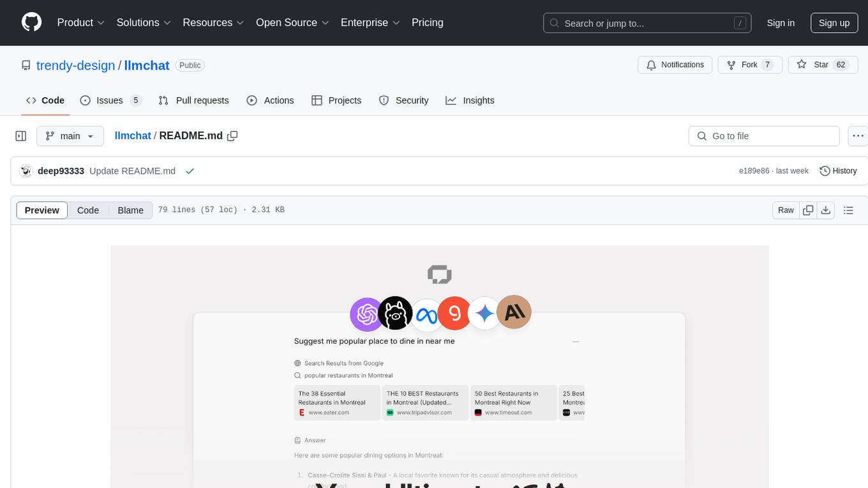Expand the Enterprise menu
This screenshot has height=488, width=868.
(370, 22)
